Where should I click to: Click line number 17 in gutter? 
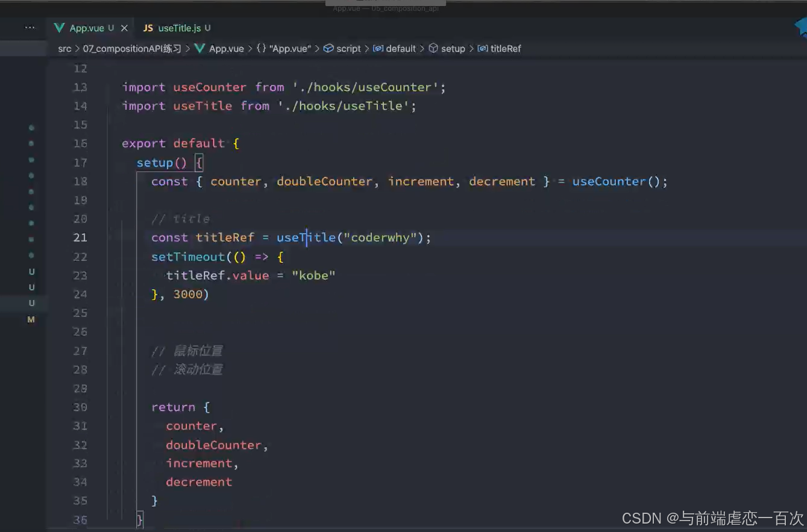pos(80,163)
